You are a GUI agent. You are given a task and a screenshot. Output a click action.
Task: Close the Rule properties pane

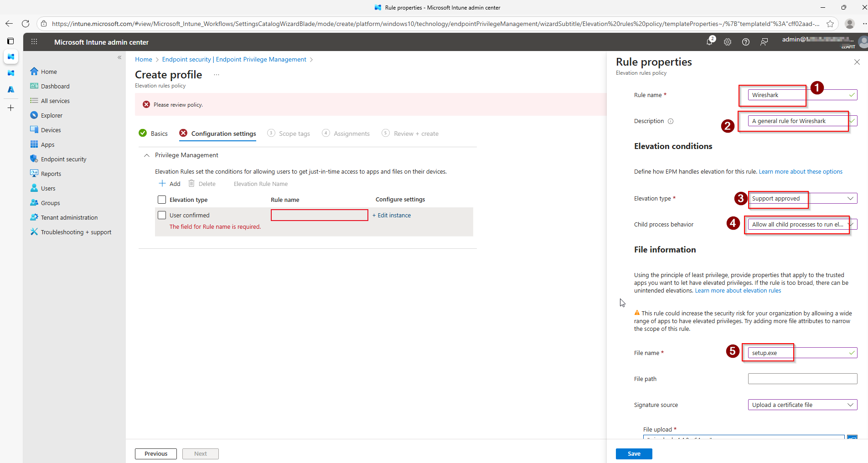[857, 62]
